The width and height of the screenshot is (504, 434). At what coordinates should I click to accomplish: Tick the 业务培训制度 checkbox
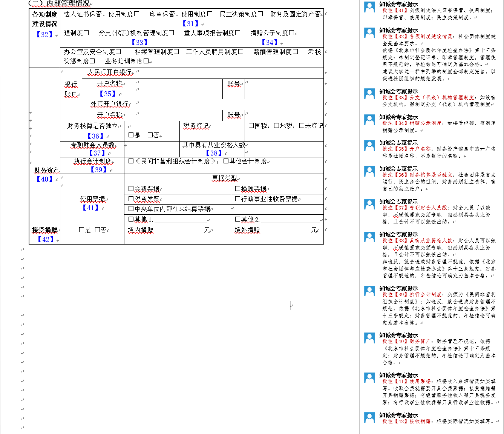(x=146, y=61)
